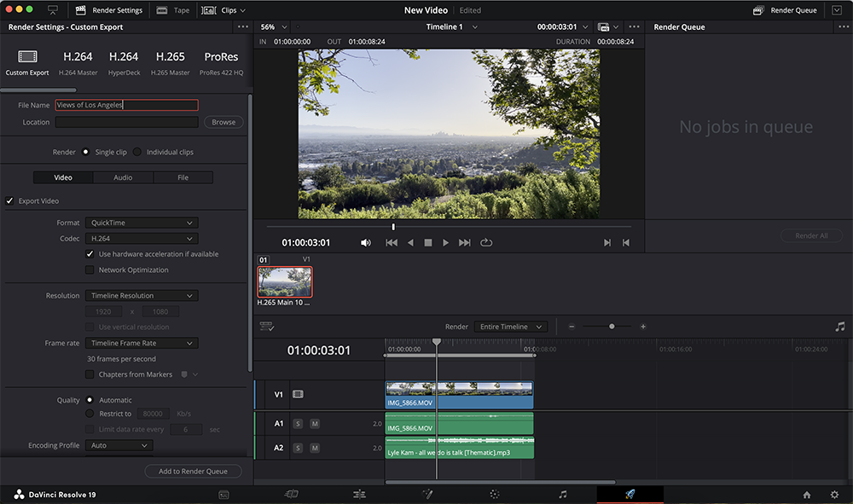Screen dimensions: 853x504
Task: Change the Entire Timeline render range dropdown
Action: point(510,326)
